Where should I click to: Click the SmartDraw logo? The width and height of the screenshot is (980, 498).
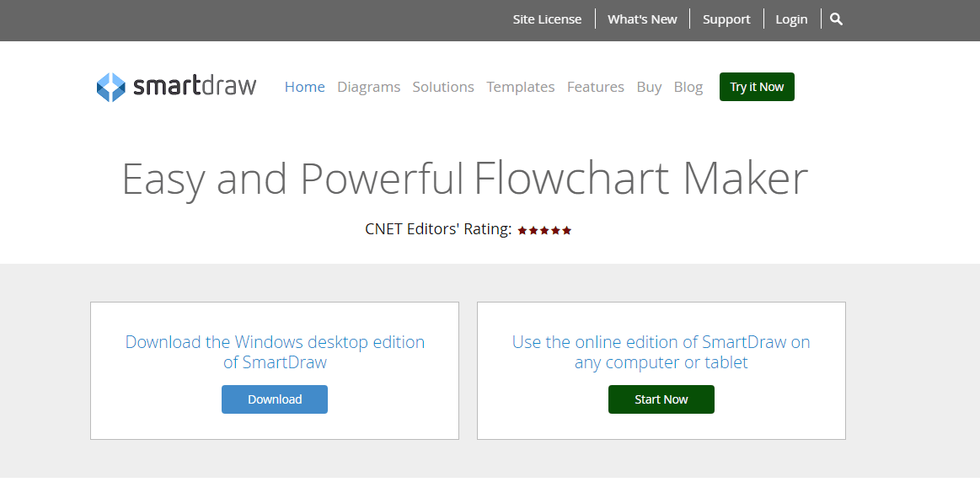177,87
